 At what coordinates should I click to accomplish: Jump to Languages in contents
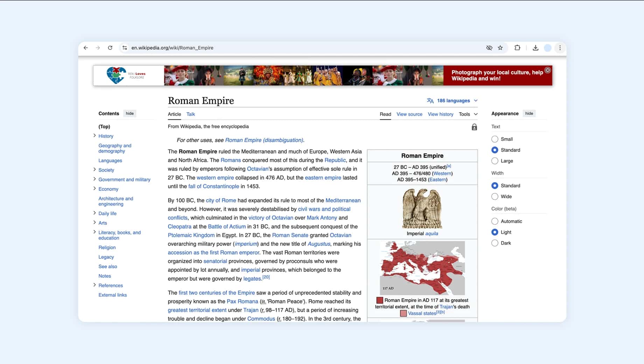point(110,161)
